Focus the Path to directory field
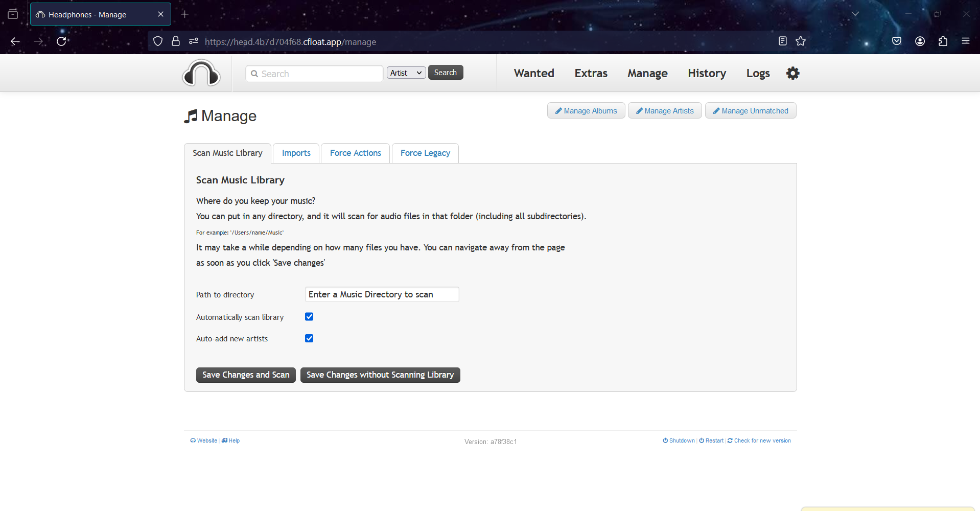The width and height of the screenshot is (980, 511). point(382,294)
